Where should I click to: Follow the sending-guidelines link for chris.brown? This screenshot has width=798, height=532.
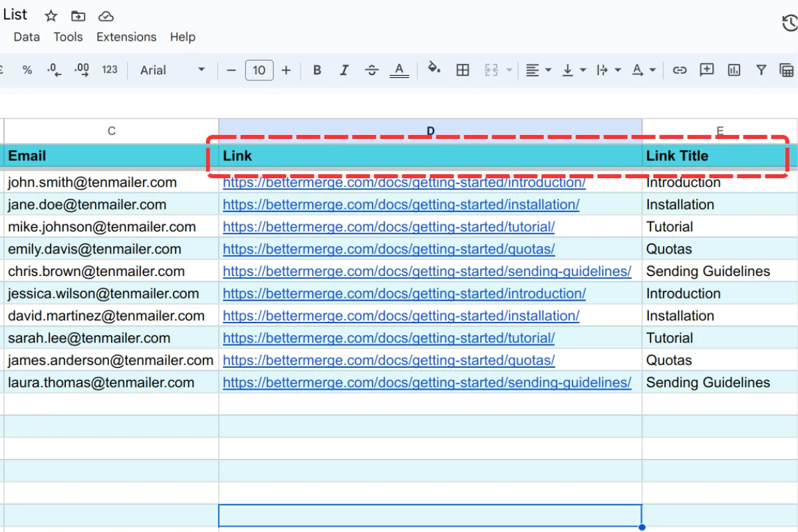[x=427, y=271]
